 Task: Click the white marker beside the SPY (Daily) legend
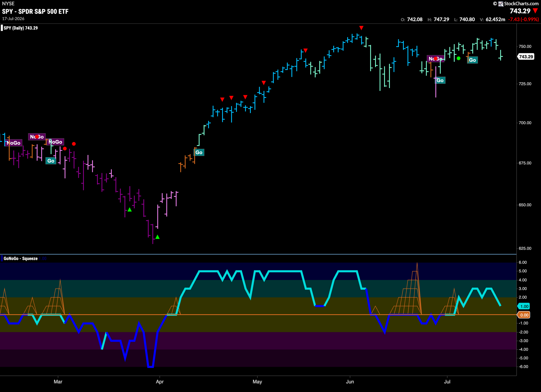(2, 28)
